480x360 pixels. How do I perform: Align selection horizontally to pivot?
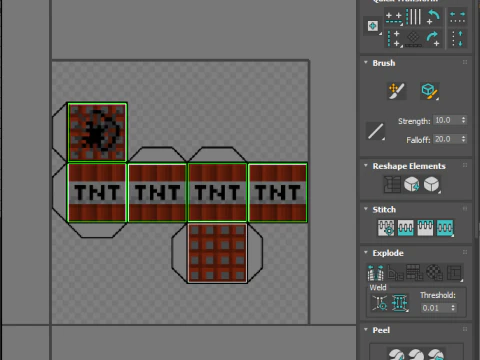pos(394,18)
